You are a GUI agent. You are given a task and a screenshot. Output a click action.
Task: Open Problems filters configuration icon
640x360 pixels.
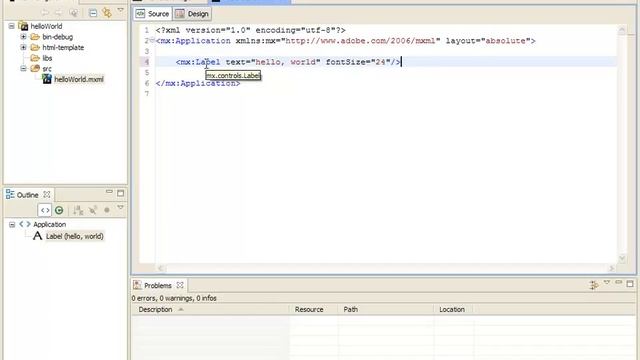(x=594, y=285)
